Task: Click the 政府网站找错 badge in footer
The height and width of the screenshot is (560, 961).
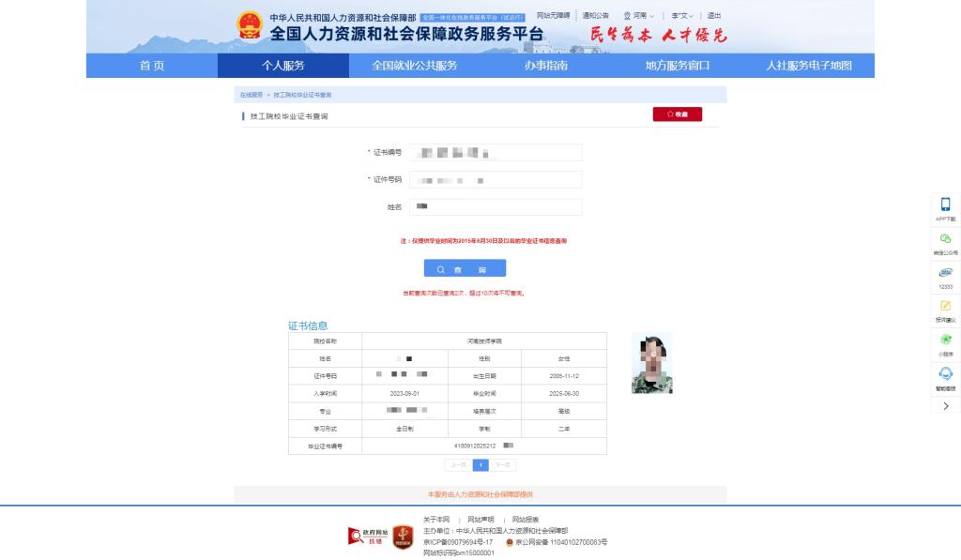Action: (x=368, y=537)
